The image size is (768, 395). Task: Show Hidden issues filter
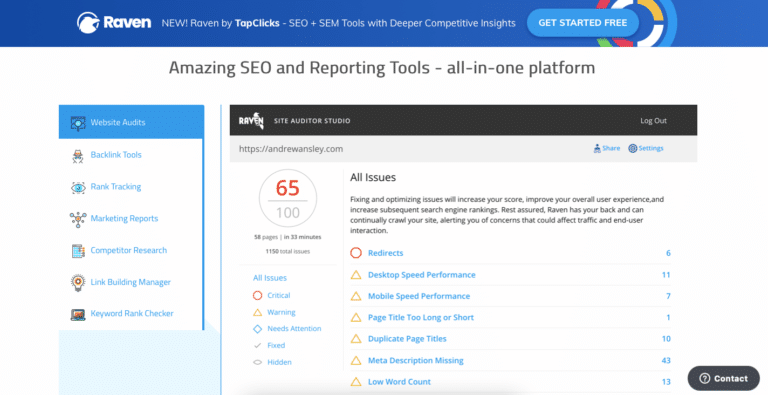tap(279, 363)
